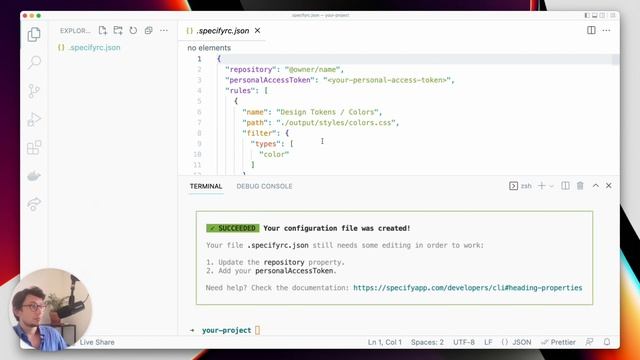
Task: Open the Live Share view in activity bar
Action: 34,204
